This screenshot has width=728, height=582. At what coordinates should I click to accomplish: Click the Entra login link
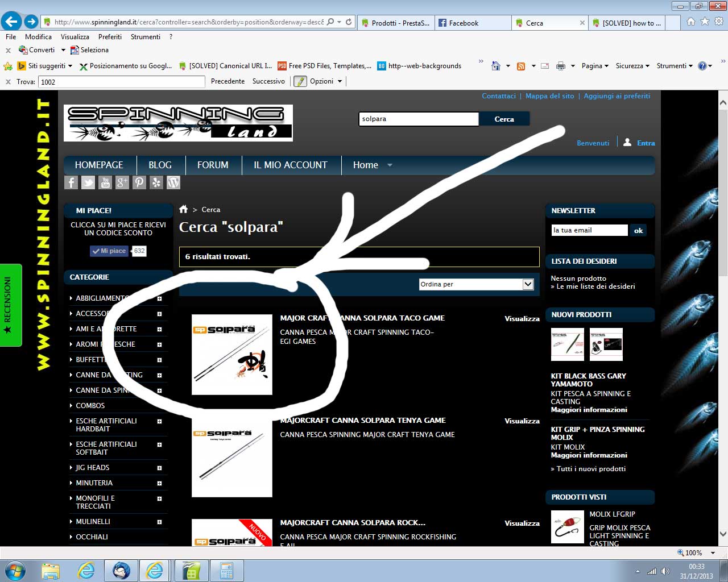[x=646, y=143]
